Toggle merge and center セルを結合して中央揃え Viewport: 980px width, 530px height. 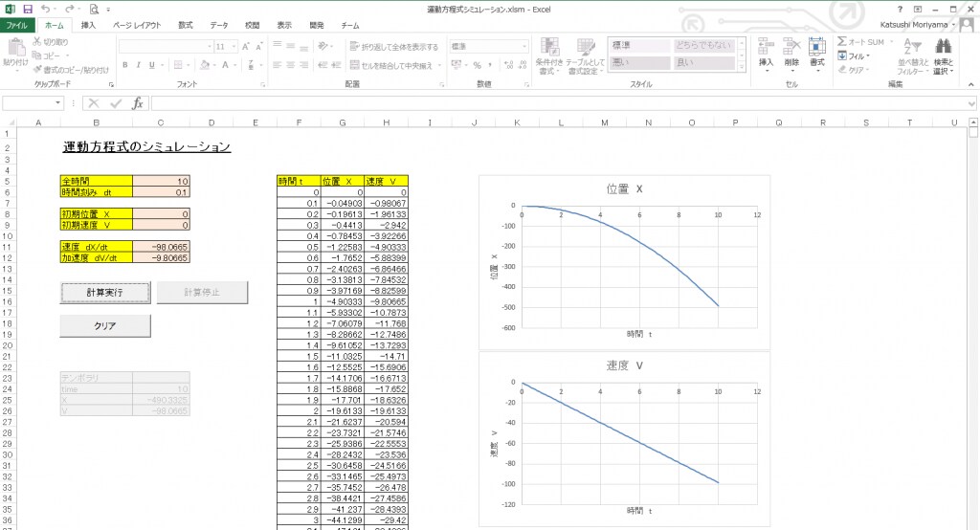[x=391, y=65]
